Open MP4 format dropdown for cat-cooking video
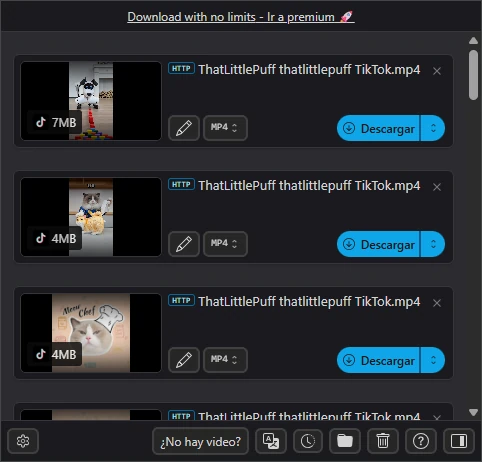Viewport: 482px width, 462px height. pos(225,244)
